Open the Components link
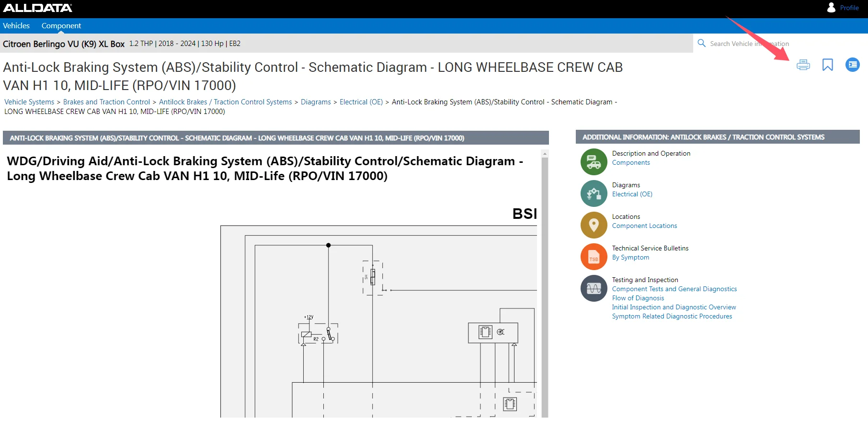The height and width of the screenshot is (431, 868). pyautogui.click(x=631, y=163)
